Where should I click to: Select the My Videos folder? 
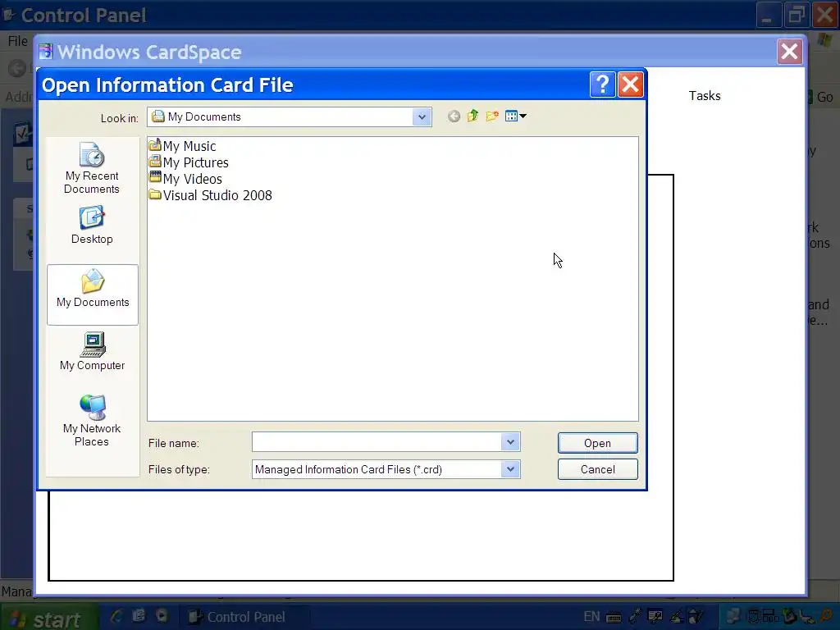coord(185,179)
